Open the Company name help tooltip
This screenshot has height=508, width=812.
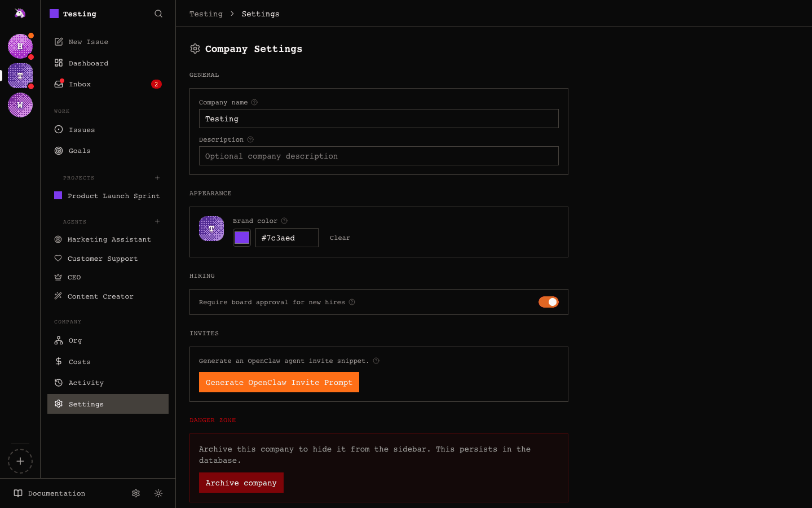(x=254, y=102)
